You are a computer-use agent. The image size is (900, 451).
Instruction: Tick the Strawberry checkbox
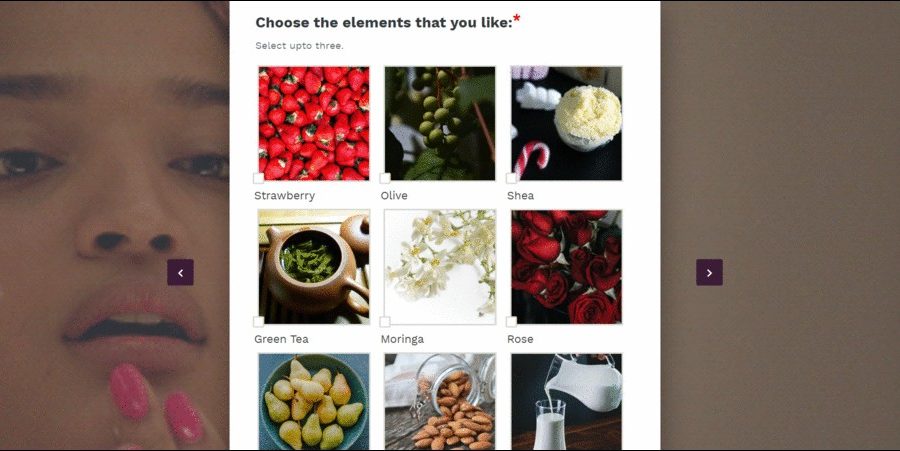pos(259,178)
